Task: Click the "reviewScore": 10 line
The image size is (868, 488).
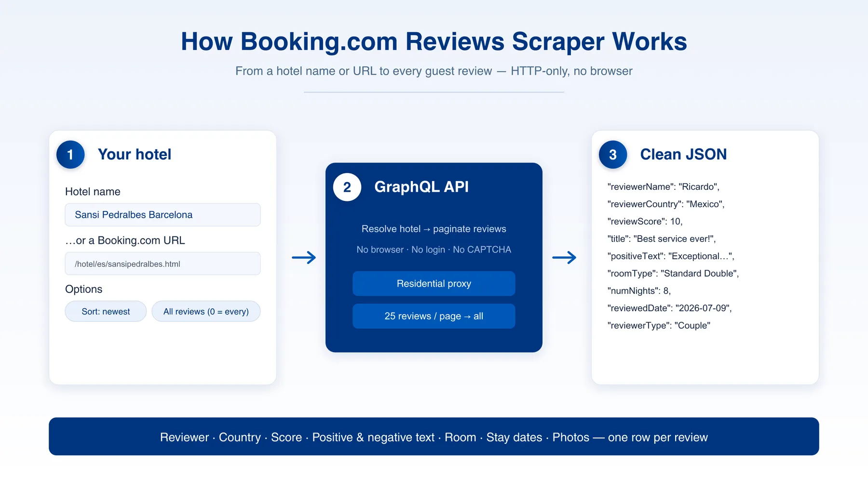Action: click(645, 222)
